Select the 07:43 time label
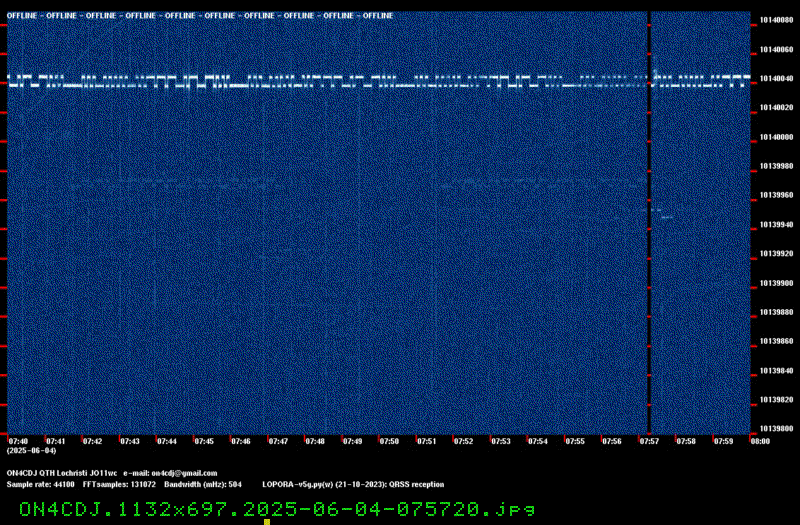This screenshot has height=525, width=800. coord(130,441)
